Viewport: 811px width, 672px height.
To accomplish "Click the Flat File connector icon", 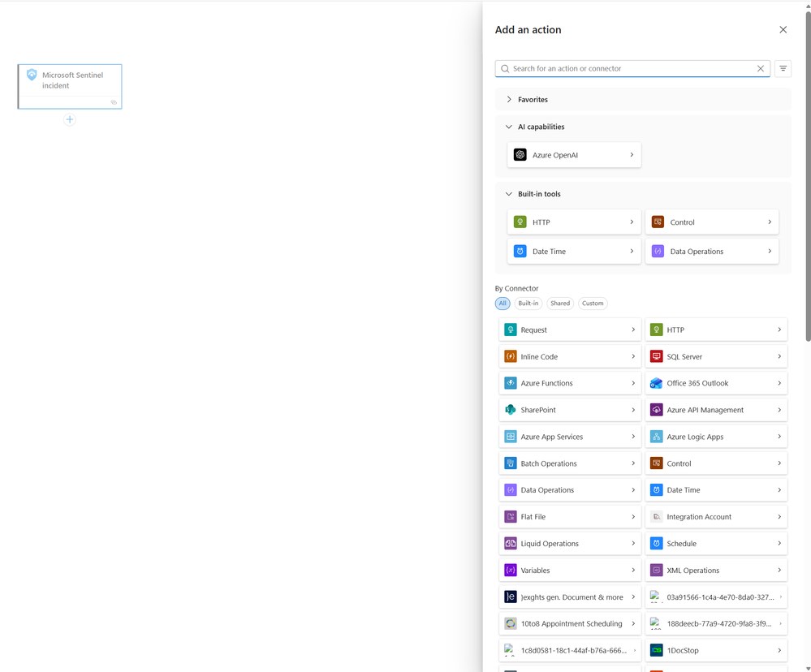I will tap(511, 516).
